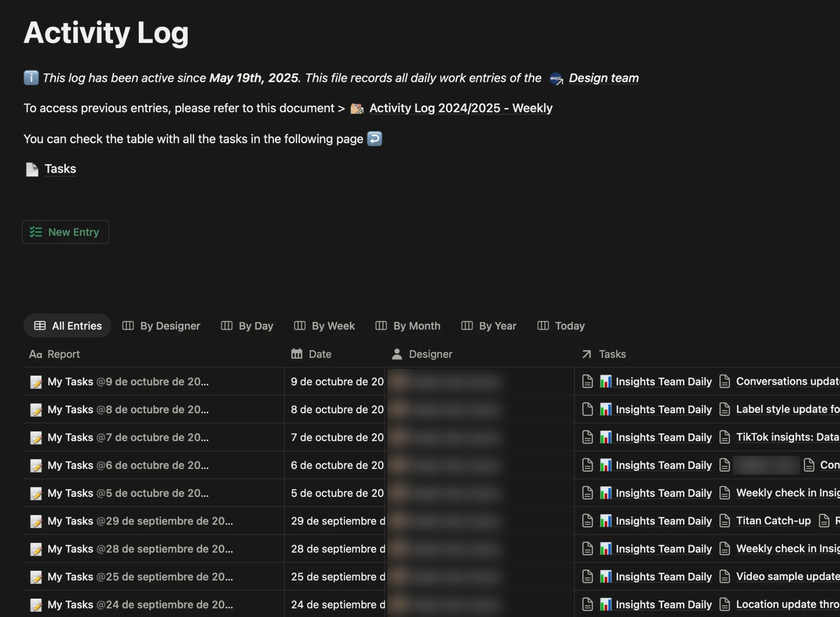The image size is (840, 617).
Task: Open Insights Team Daily in 9 de octubre row
Action: click(656, 382)
